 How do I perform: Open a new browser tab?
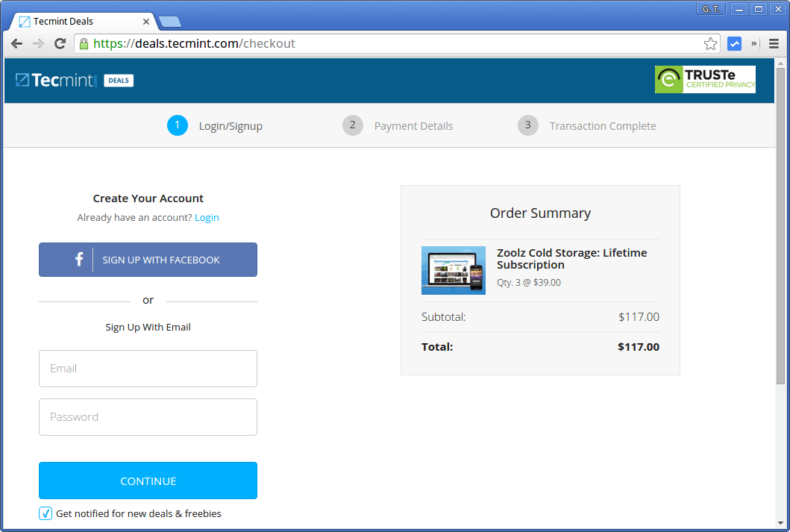171,22
